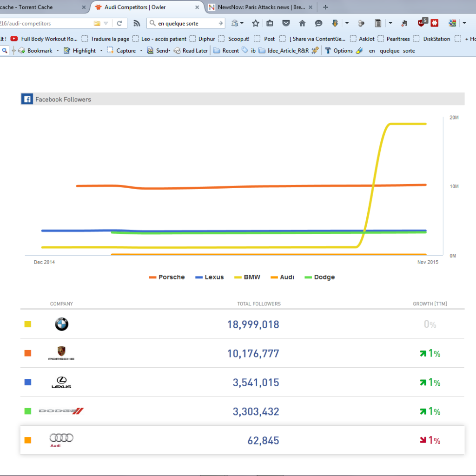Go to the home page icon

click(x=302, y=23)
